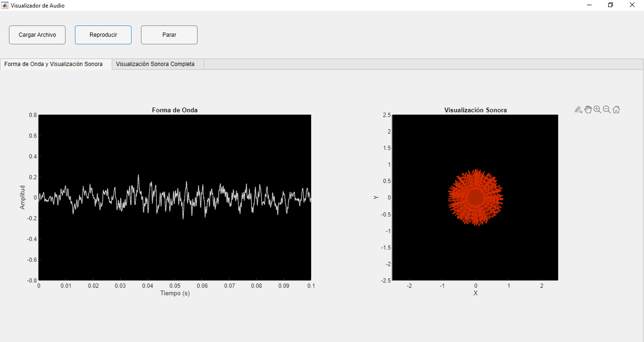Click the Amplitud axis label
Viewport: 644px width, 342px height.
click(22, 197)
